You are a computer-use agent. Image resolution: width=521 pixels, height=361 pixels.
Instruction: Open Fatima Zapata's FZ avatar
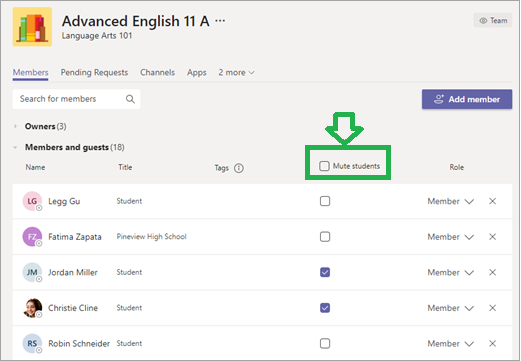pyautogui.click(x=32, y=237)
